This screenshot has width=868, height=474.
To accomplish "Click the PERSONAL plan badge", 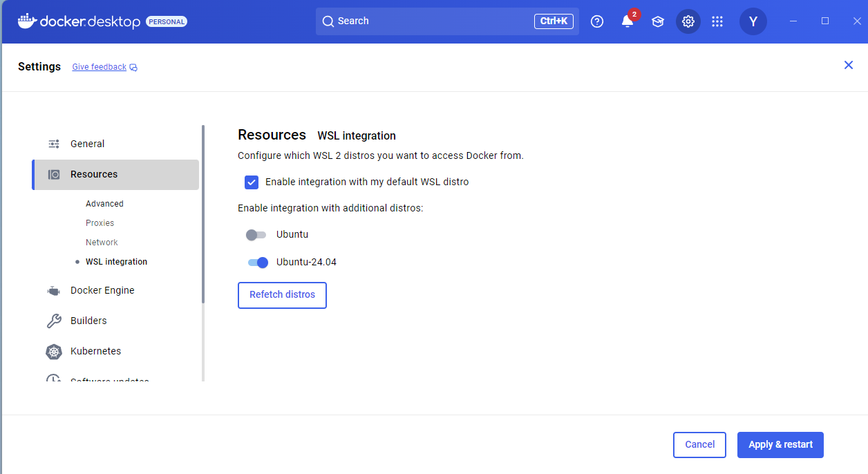I will coord(167,22).
